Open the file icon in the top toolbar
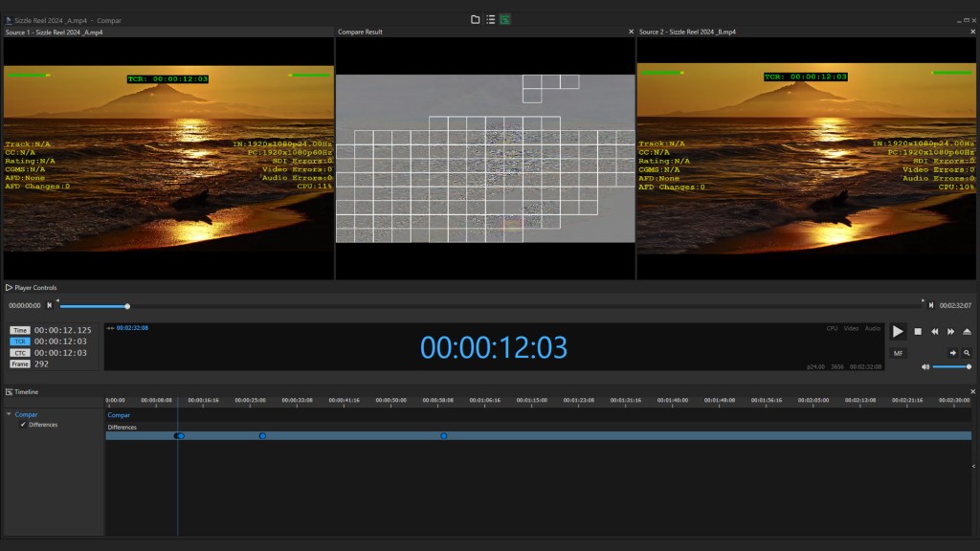The image size is (980, 551). click(x=475, y=18)
